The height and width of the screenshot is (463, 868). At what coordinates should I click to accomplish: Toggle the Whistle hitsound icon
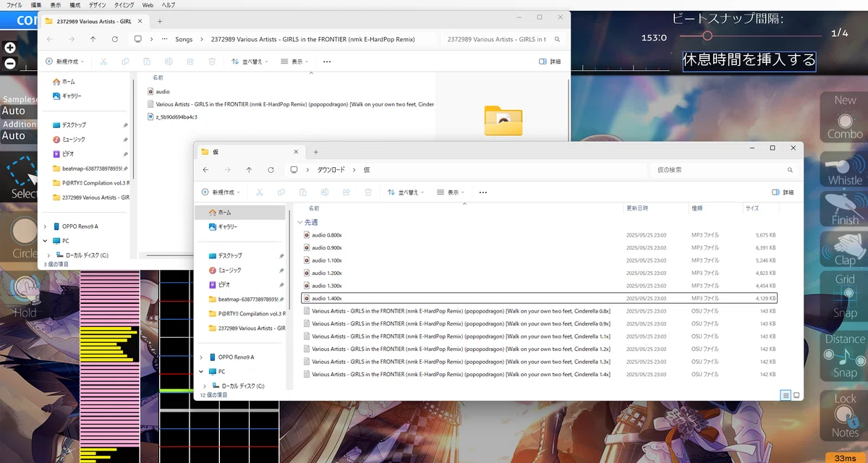coord(844,171)
